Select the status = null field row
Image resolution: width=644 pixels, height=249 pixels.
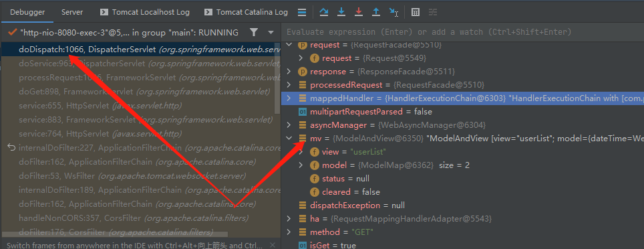(463, 179)
